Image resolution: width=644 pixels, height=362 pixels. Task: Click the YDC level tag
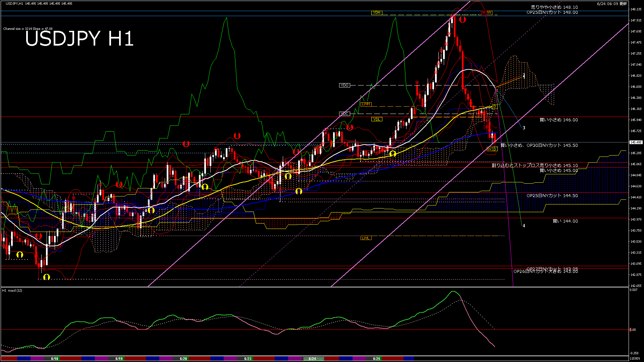pyautogui.click(x=344, y=114)
